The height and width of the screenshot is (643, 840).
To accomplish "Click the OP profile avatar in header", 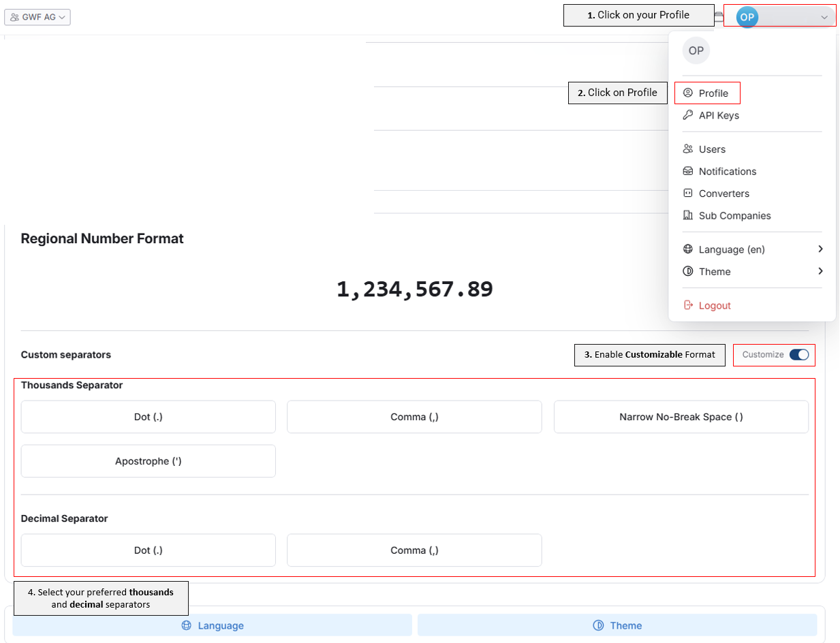I will [x=747, y=17].
